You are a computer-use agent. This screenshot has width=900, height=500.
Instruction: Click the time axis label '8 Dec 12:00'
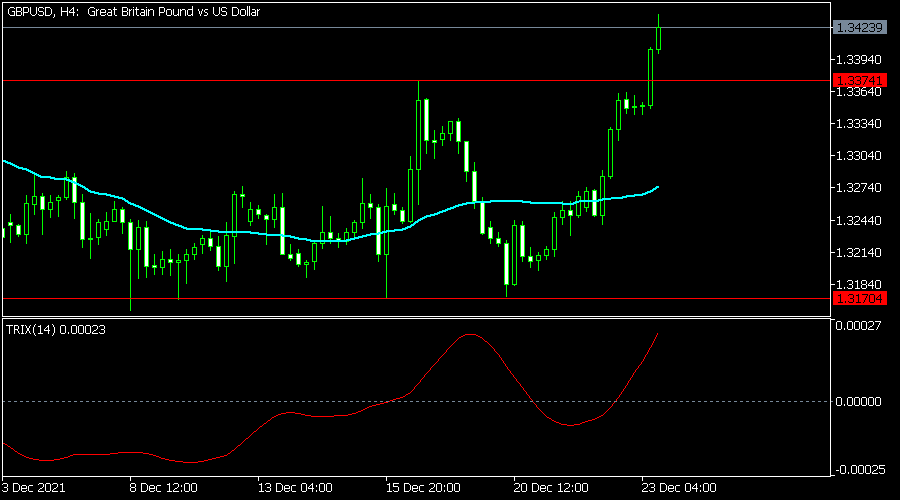164,488
